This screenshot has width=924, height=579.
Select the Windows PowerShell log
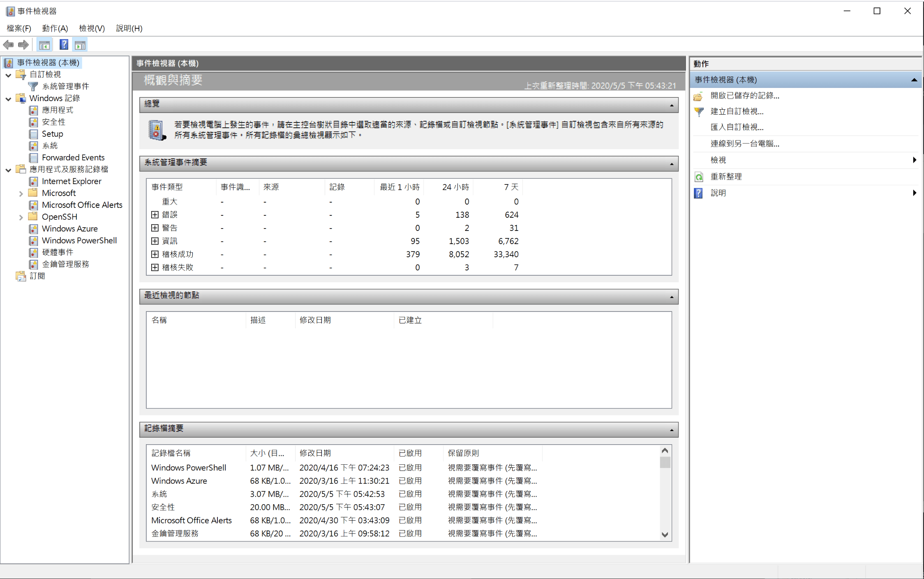pos(79,240)
